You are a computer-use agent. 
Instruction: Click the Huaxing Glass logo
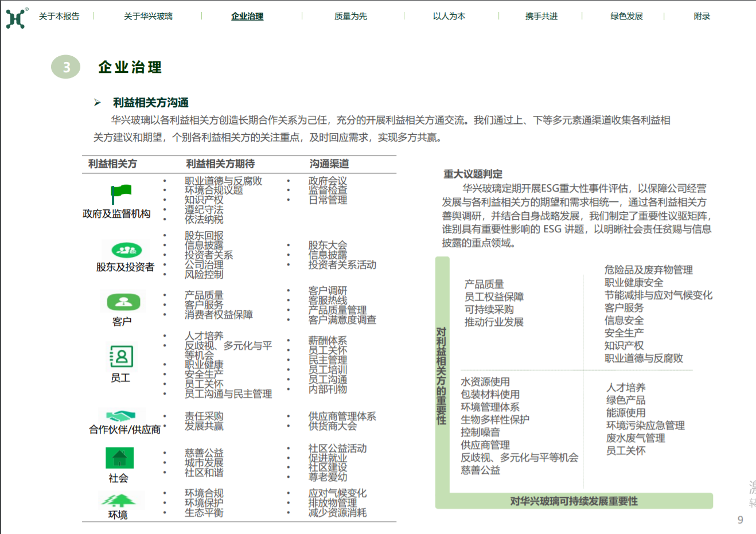(x=16, y=18)
